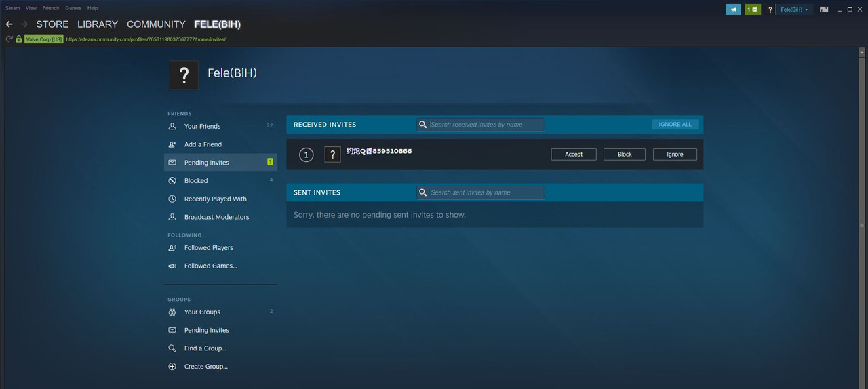Click the level 1 badge circle
Viewport: 868px width, 389px height.
click(x=306, y=155)
